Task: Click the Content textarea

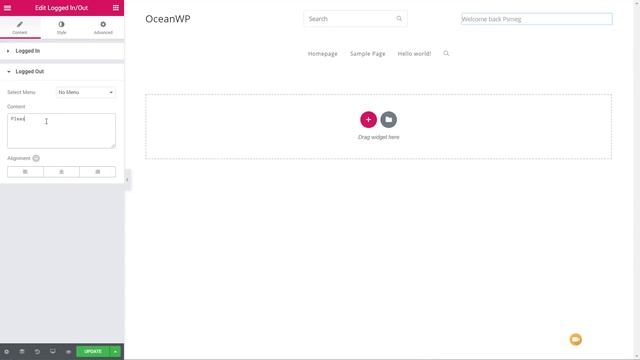Action: (x=61, y=131)
